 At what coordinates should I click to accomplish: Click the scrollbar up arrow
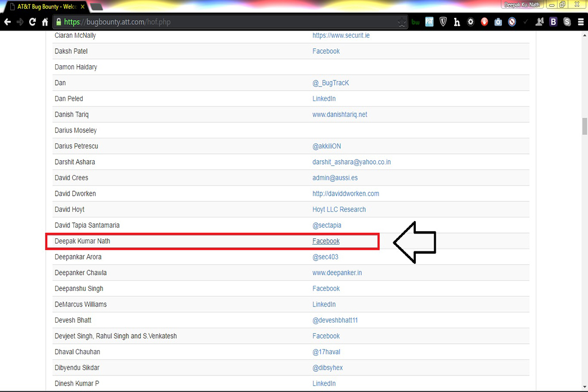[584, 35]
